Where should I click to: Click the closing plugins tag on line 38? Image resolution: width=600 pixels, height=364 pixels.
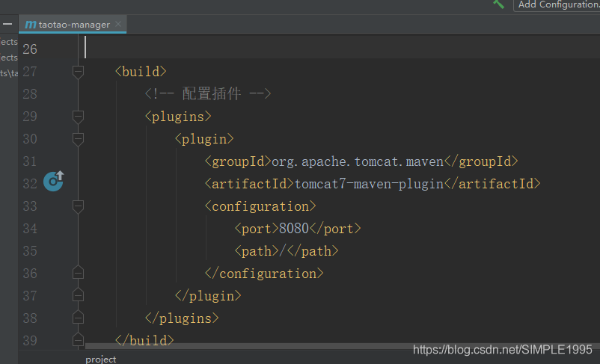(182, 318)
